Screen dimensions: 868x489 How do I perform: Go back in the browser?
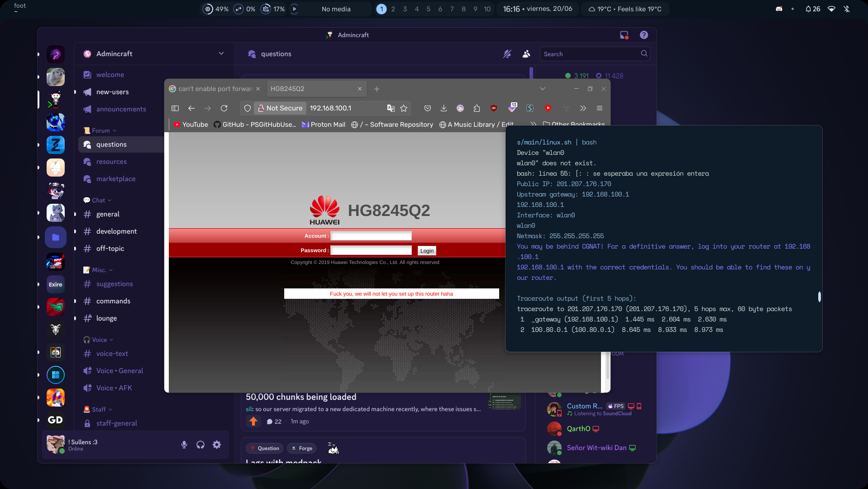[191, 108]
